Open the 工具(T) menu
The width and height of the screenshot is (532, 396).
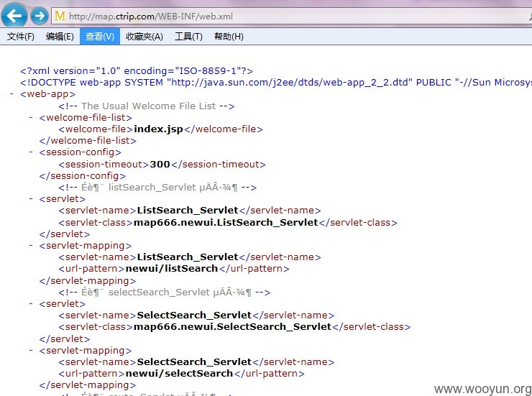[188, 36]
